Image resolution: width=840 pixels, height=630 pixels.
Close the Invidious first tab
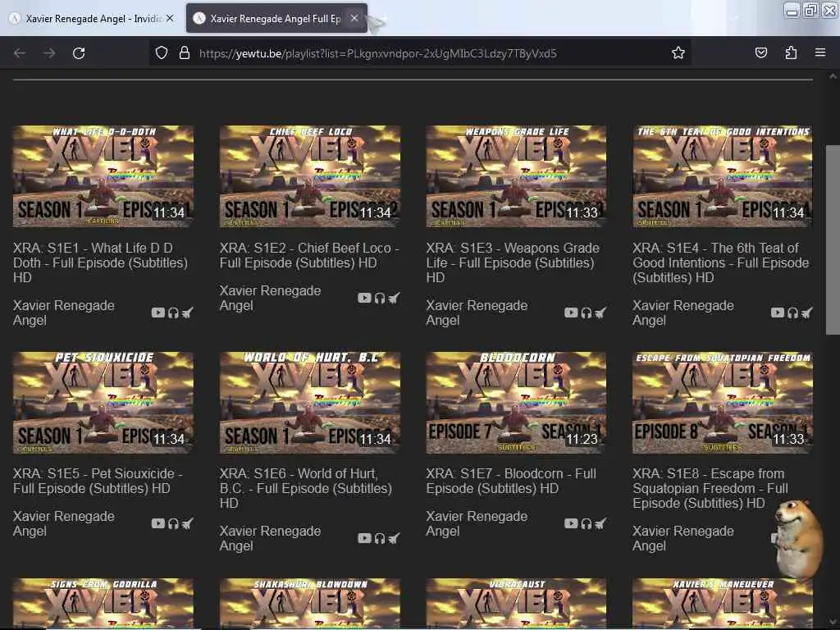[170, 18]
